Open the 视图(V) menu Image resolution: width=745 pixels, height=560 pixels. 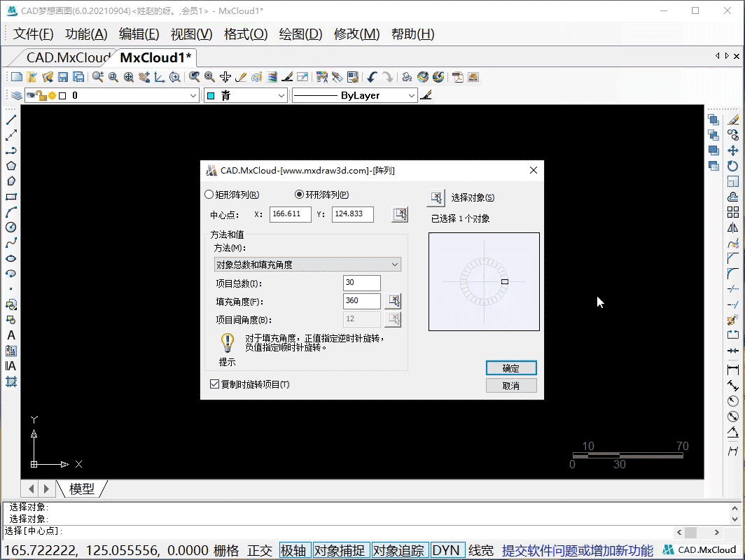[191, 34]
